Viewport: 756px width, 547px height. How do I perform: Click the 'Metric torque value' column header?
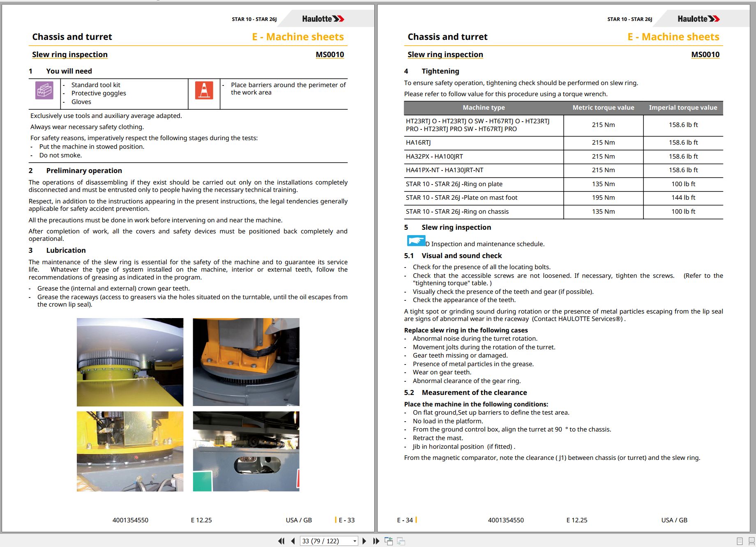pyautogui.click(x=603, y=108)
